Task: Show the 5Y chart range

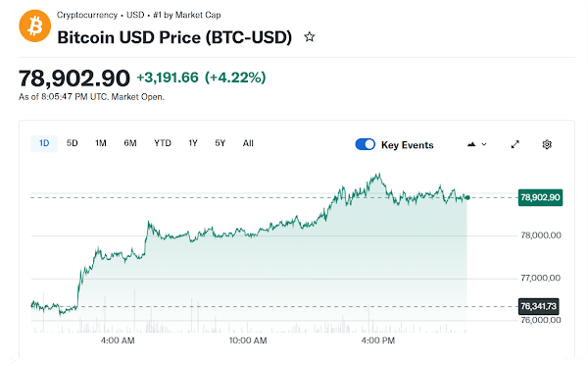Action: (220, 143)
